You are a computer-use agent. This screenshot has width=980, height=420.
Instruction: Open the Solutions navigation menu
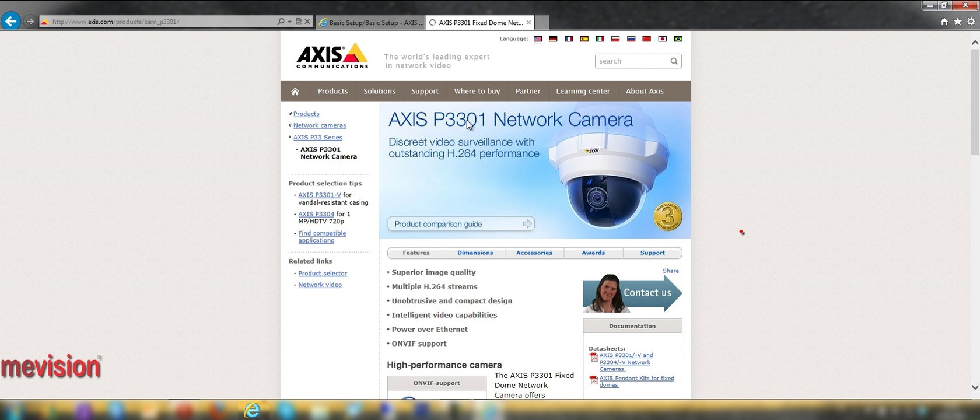coord(379,92)
